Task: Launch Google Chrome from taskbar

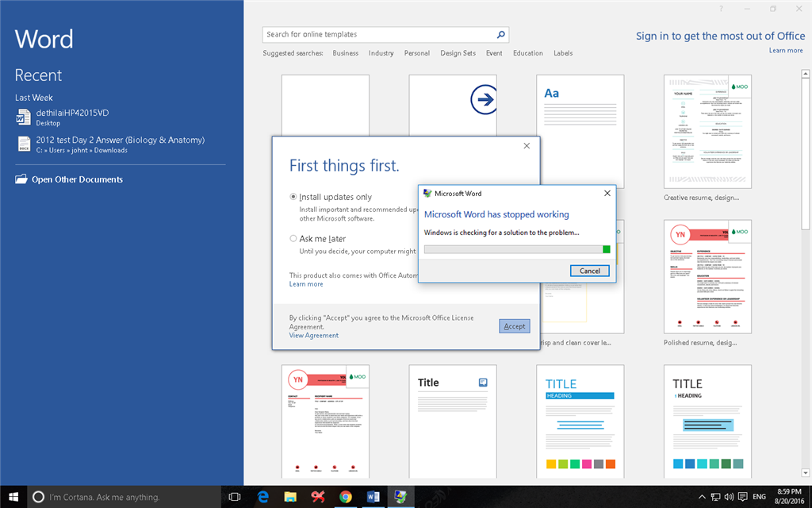Action: (x=346, y=497)
